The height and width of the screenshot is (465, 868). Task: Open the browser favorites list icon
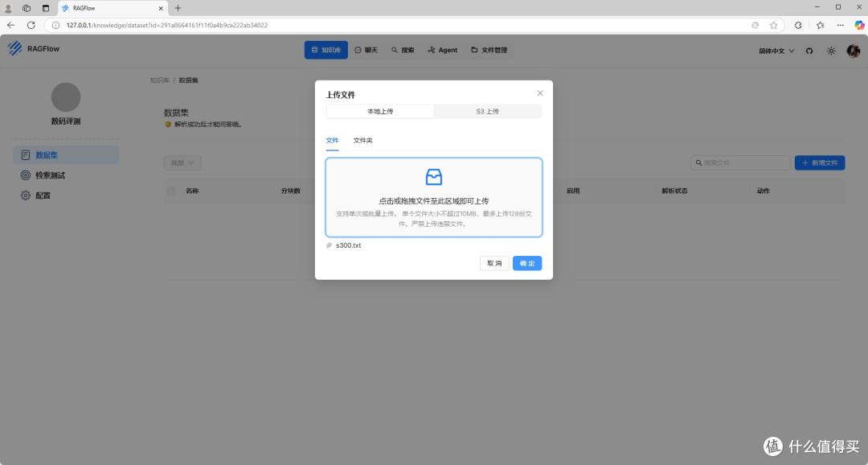(820, 25)
